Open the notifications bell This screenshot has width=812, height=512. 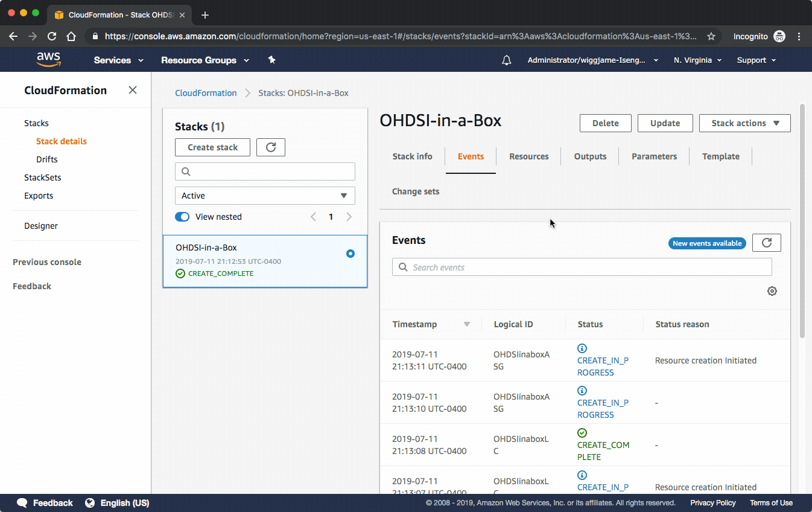507,60
